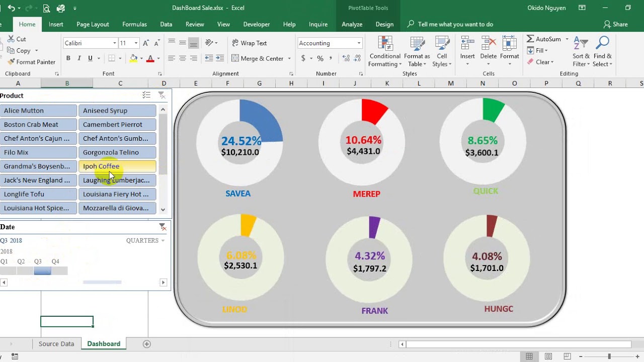Open the Copy dropdown arrow
The height and width of the screenshot is (362, 644).
pos(36,50)
